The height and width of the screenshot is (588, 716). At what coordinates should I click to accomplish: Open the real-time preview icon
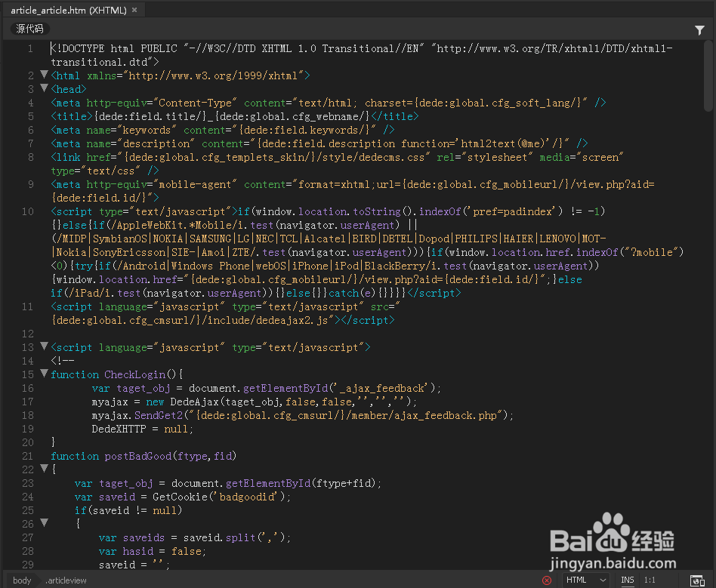coord(697,580)
